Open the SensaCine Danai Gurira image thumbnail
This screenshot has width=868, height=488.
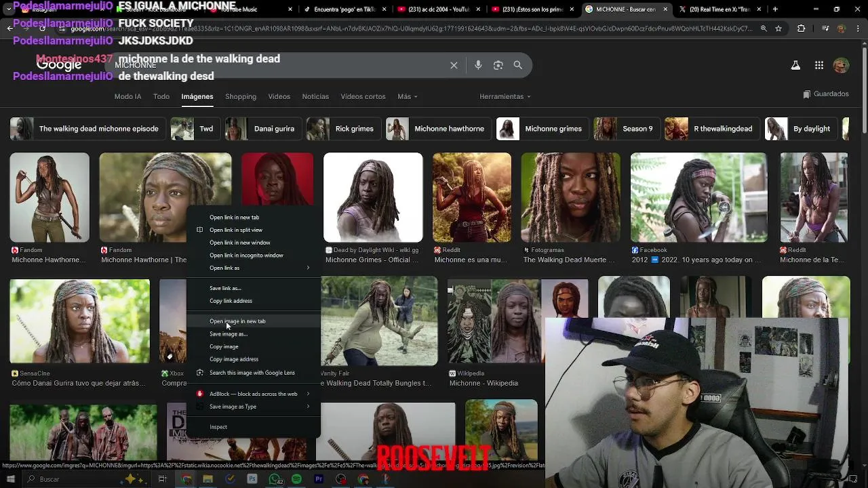point(80,321)
